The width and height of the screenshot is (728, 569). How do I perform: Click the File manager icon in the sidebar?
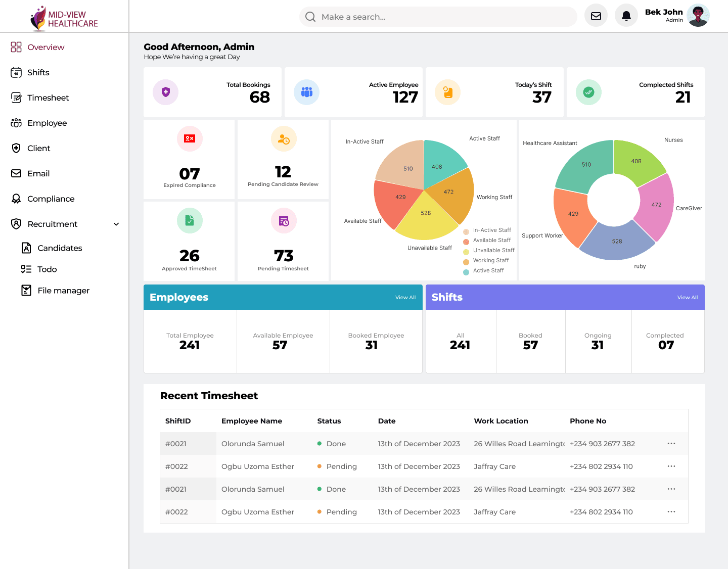pos(26,290)
